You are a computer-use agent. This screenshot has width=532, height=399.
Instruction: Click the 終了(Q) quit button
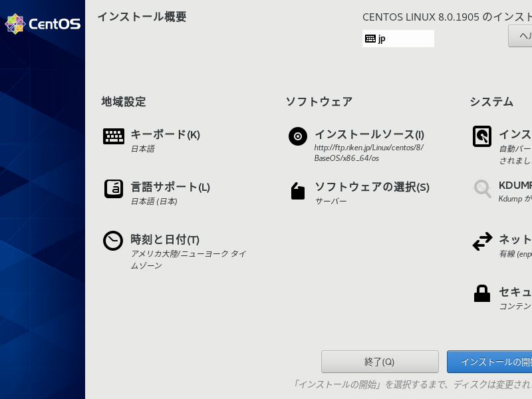point(380,362)
